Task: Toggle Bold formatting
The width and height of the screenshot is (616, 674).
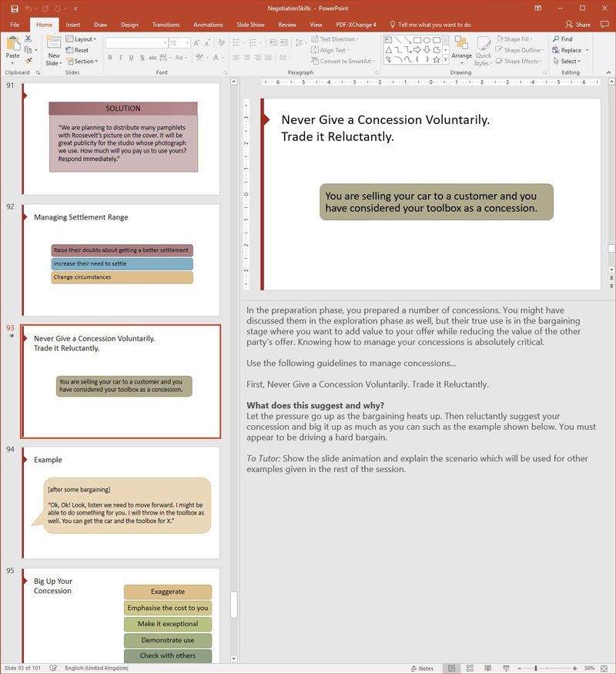Action: 110,57
